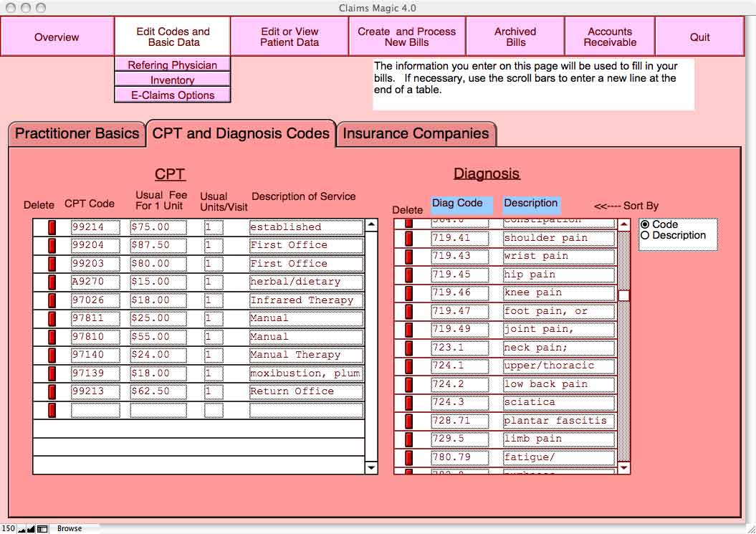Toggle the status area icon in bottom bar

click(42, 529)
